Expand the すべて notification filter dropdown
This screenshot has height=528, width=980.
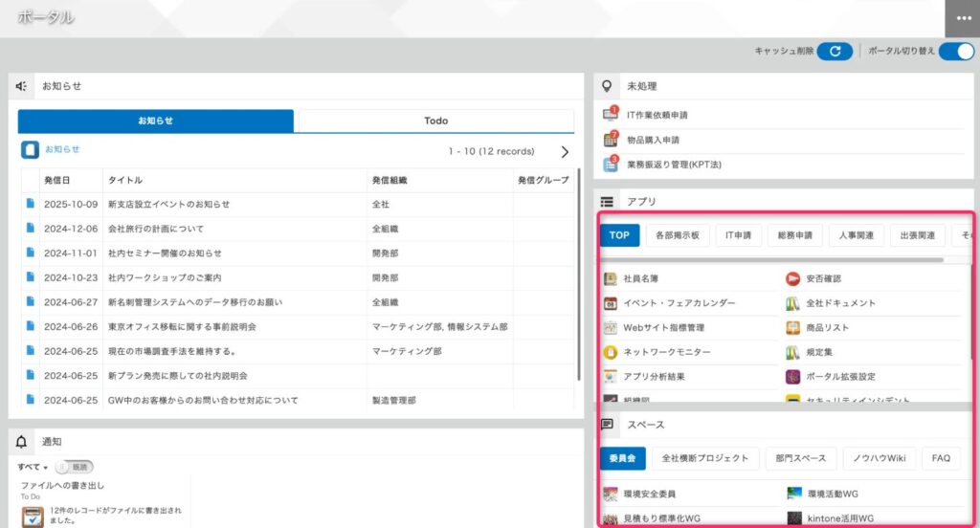(x=33, y=467)
